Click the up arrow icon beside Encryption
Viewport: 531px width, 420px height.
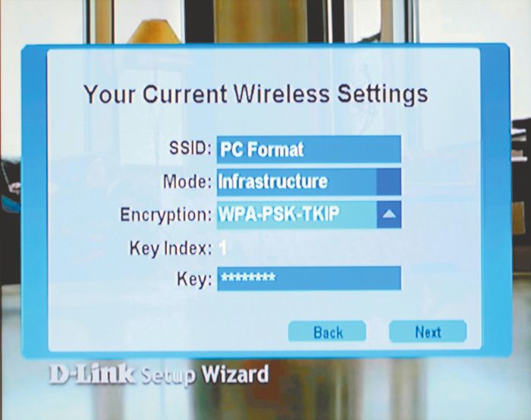(x=388, y=215)
